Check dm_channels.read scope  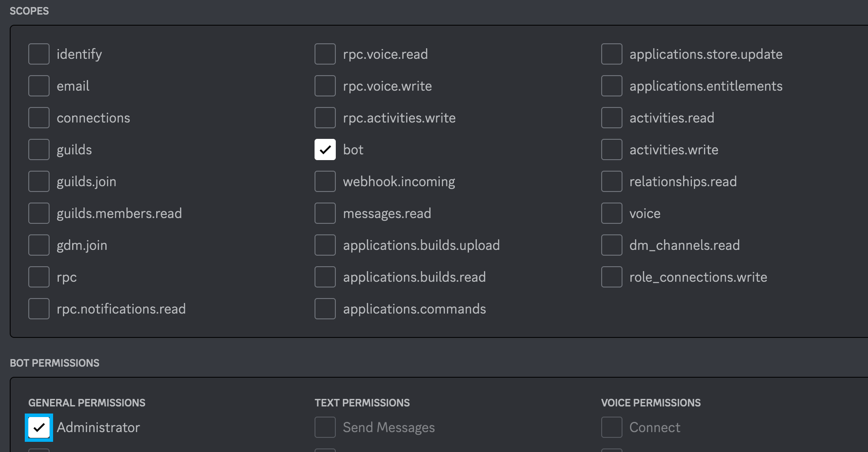(x=612, y=245)
